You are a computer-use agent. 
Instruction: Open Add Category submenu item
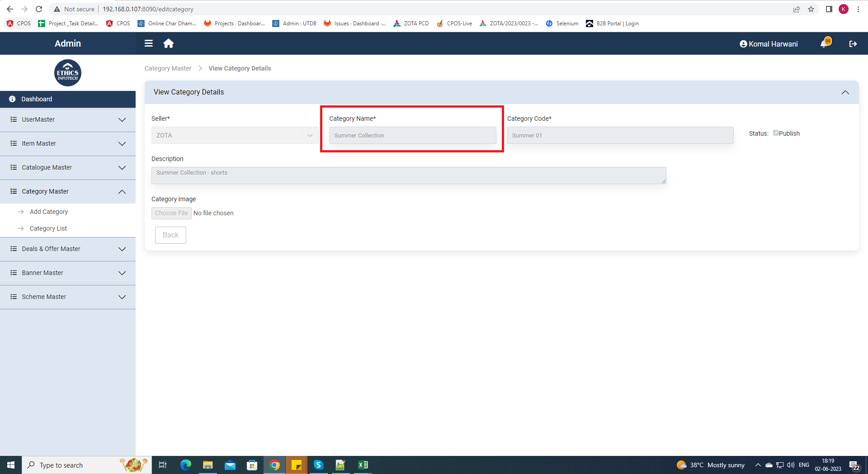coord(49,212)
